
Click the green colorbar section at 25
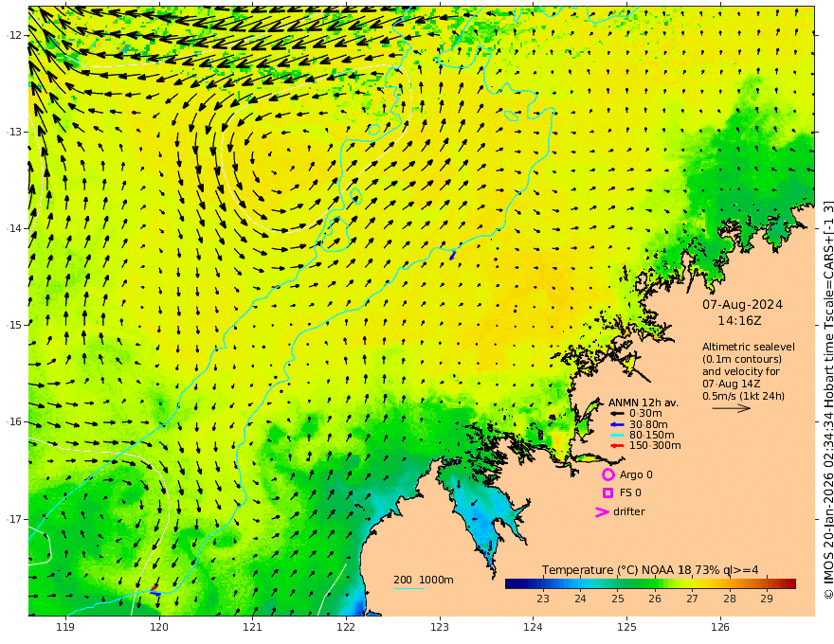618,584
